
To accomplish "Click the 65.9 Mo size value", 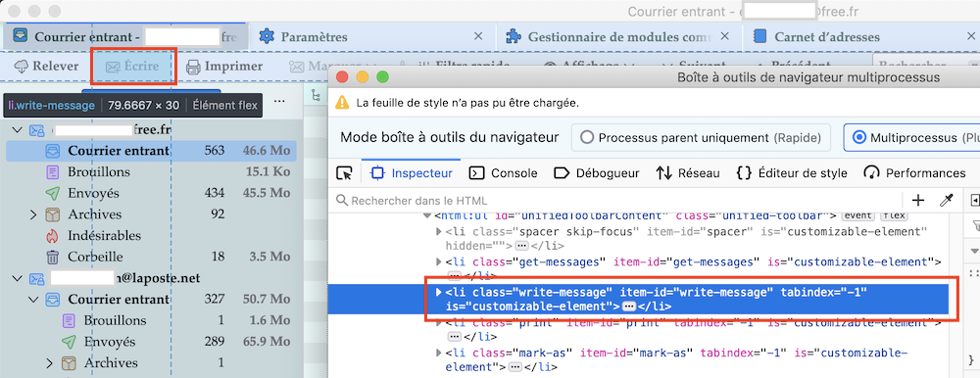I will [x=267, y=342].
